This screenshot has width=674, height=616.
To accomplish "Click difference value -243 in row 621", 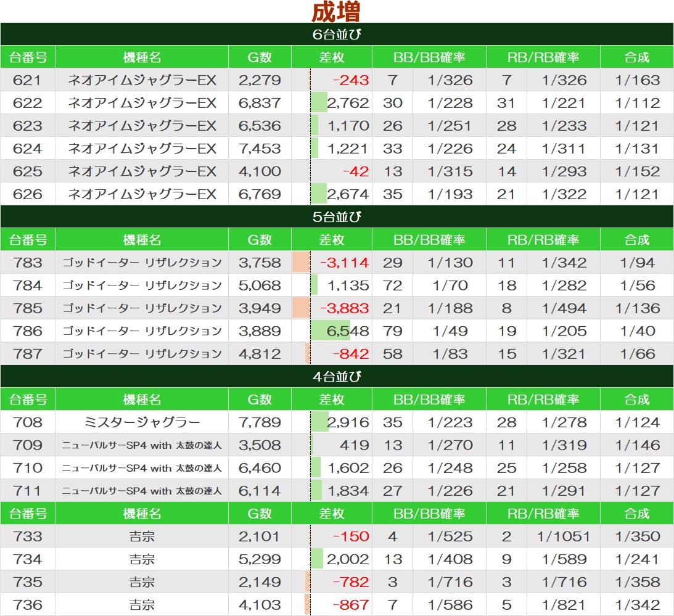I will [351, 80].
